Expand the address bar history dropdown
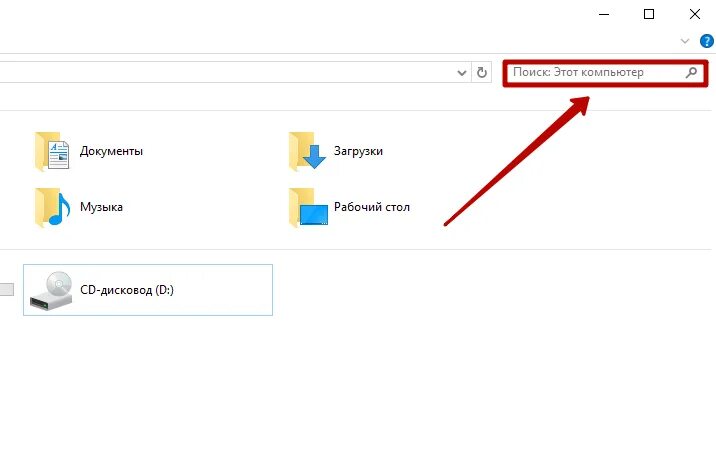The height and width of the screenshot is (454, 716). (462, 73)
